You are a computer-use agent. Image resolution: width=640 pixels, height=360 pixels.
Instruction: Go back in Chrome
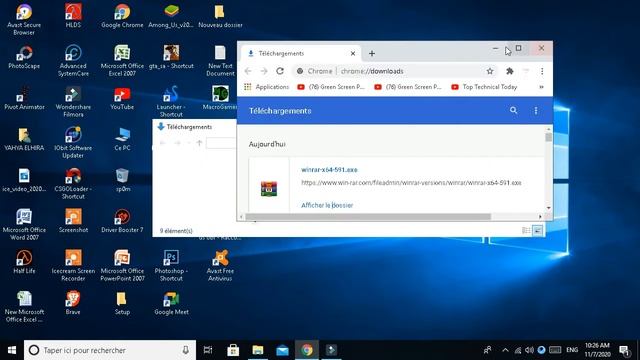coord(248,71)
